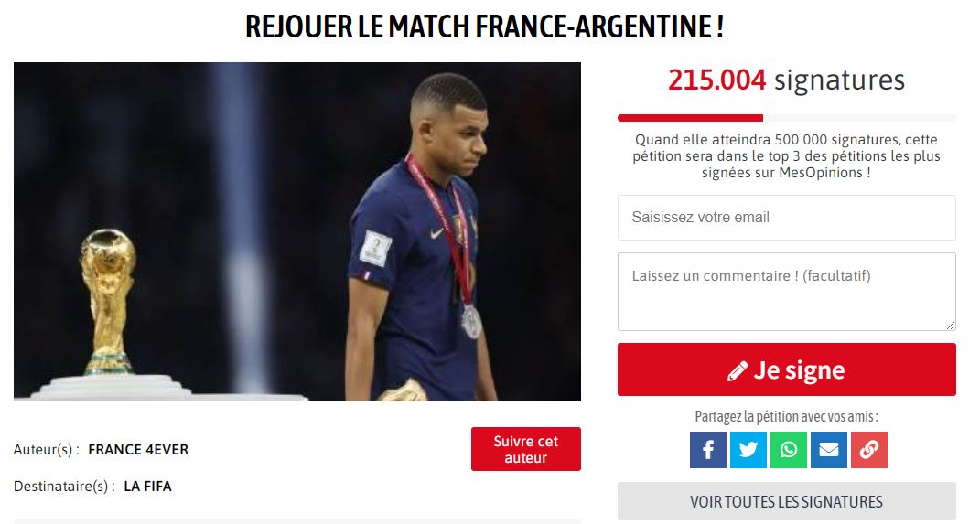Click the Laissez un commentaire text area

click(786, 292)
